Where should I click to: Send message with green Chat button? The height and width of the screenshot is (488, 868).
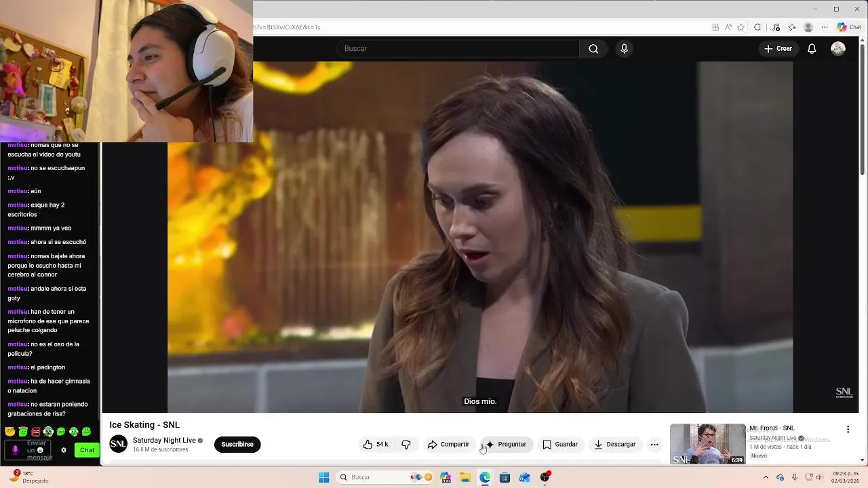(x=87, y=450)
